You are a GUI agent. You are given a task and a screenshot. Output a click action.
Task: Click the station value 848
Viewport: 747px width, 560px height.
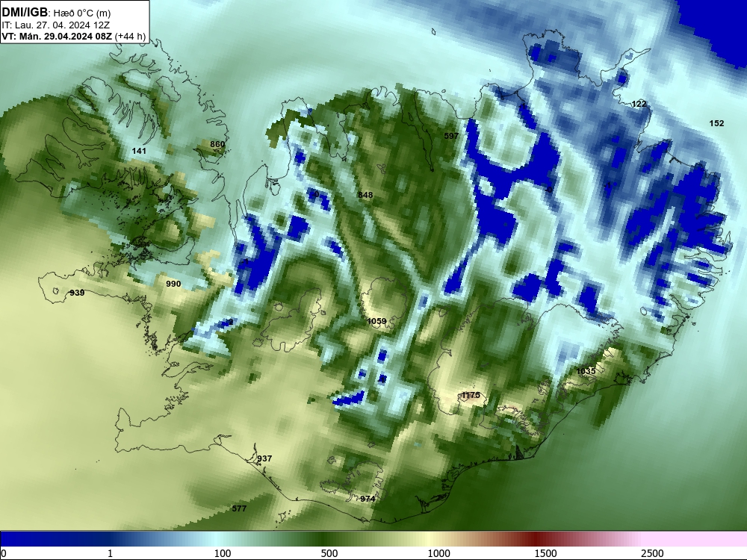365,195
